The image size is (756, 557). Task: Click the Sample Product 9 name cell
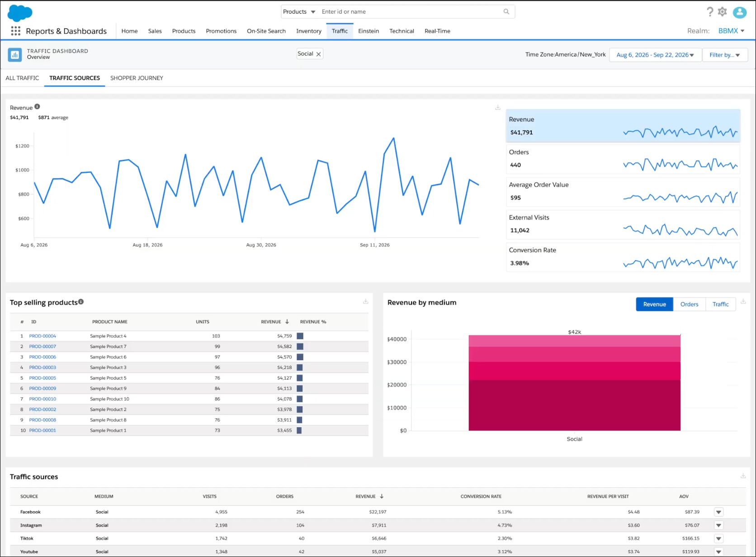coord(108,389)
